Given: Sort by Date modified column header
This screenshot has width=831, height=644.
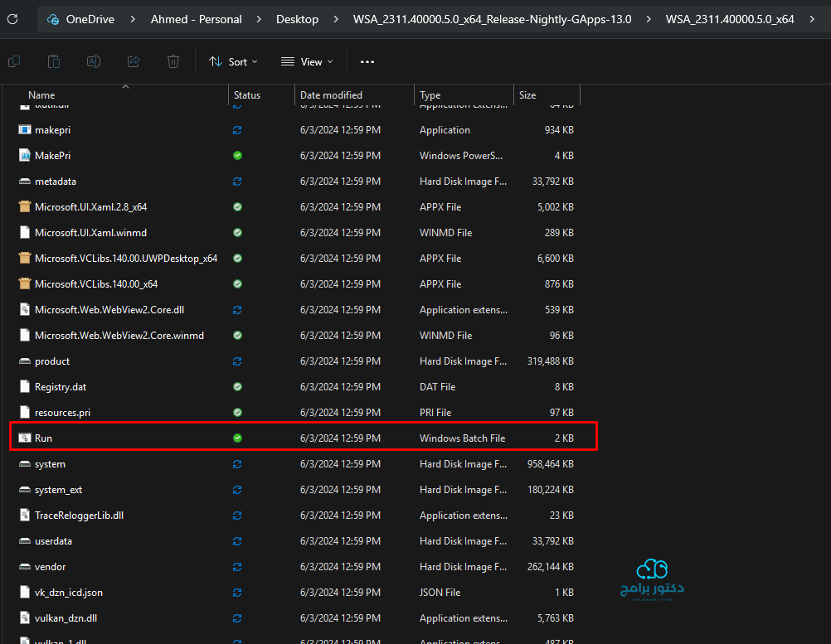Looking at the screenshot, I should (x=331, y=95).
